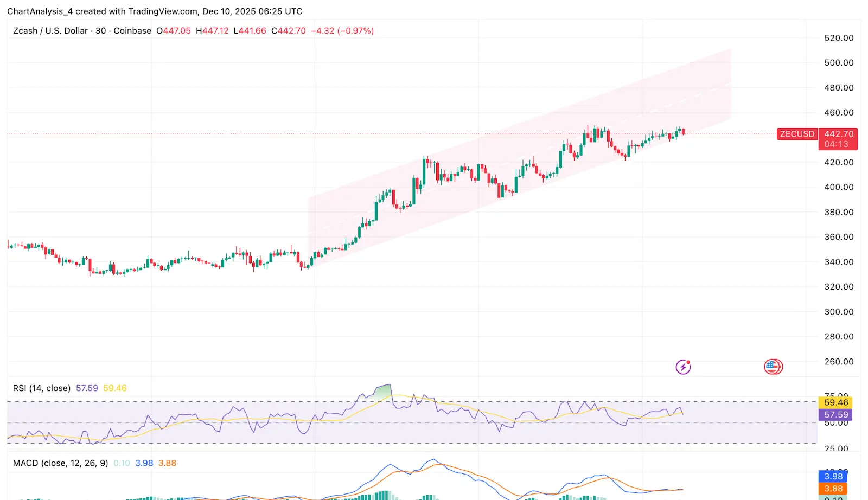Open the MACD (close, 12, 26, 9) indicator legend
The width and height of the screenshot is (868, 500).
click(x=60, y=463)
